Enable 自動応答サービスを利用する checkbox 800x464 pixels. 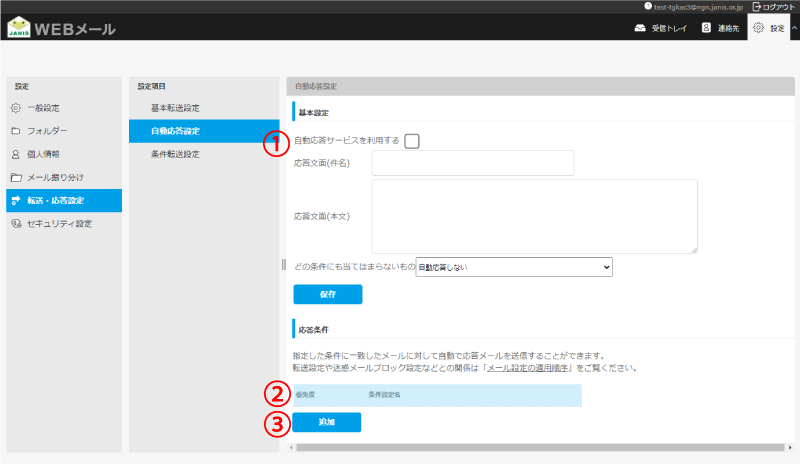coord(412,141)
